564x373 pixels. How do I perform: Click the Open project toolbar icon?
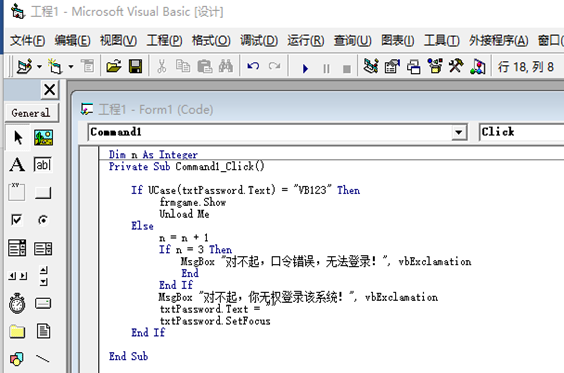coord(114,67)
